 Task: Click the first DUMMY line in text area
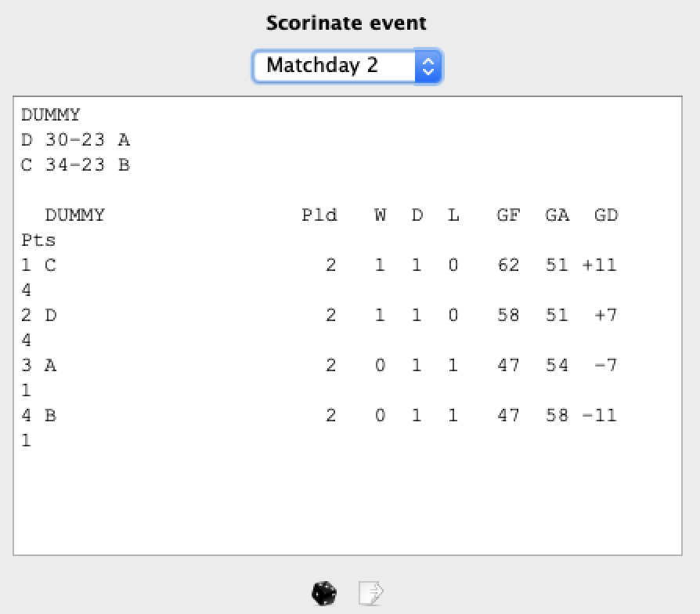[x=51, y=115]
